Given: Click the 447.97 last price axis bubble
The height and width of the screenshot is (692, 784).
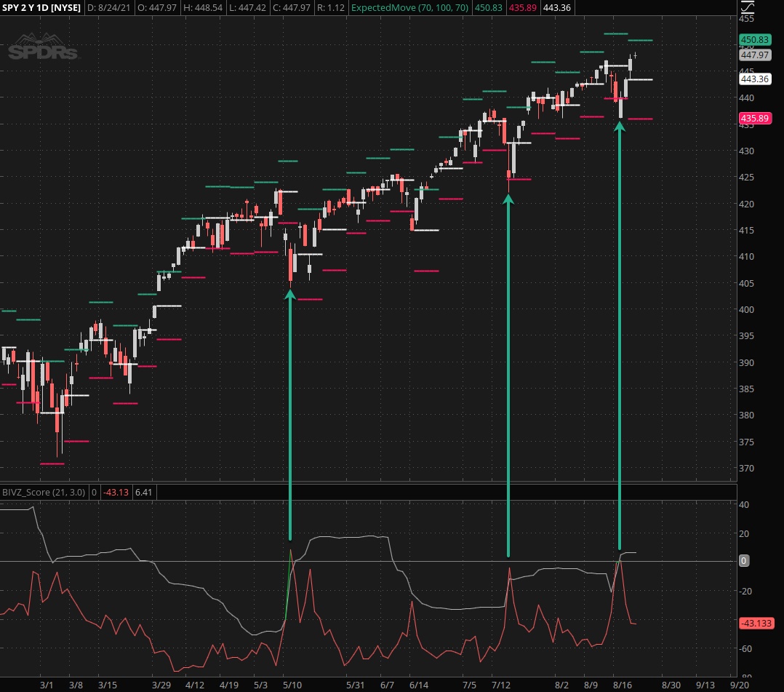Looking at the screenshot, I should pyautogui.click(x=754, y=55).
